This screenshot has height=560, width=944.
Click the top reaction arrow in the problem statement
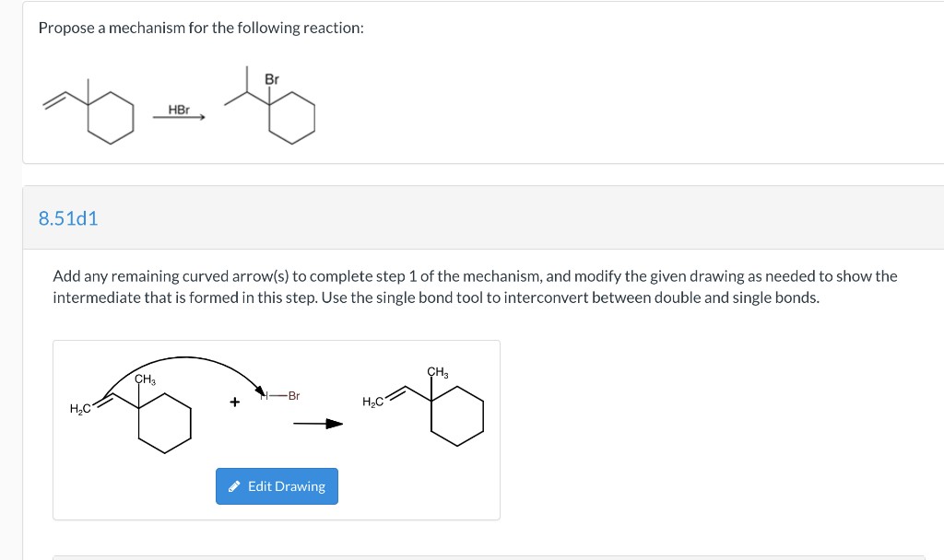pos(177,118)
